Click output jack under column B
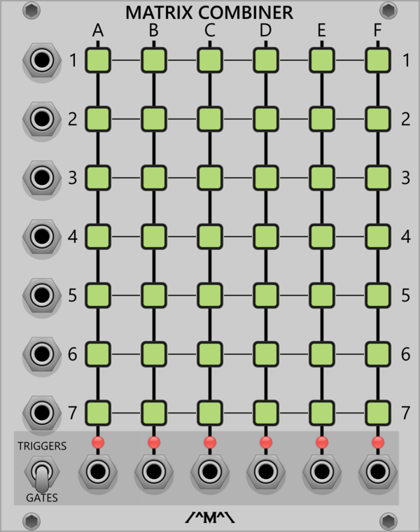The width and height of the screenshot is (420, 532). pyautogui.click(x=154, y=472)
